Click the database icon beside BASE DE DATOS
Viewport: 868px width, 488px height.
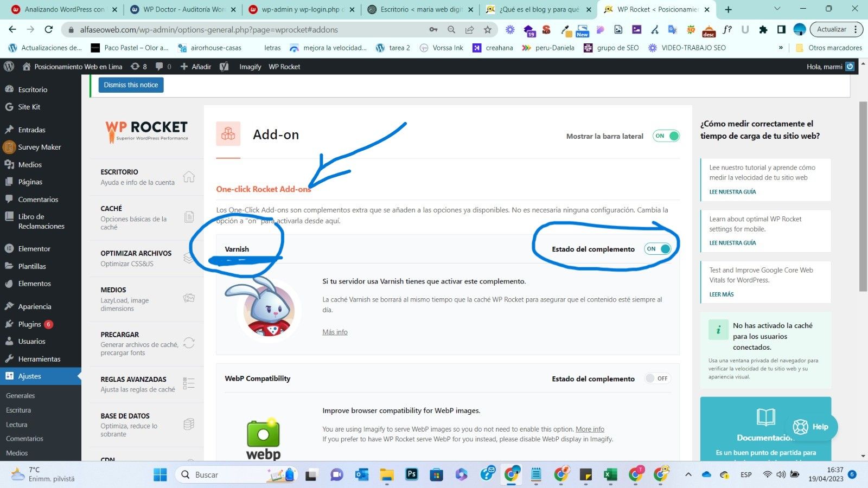click(189, 424)
